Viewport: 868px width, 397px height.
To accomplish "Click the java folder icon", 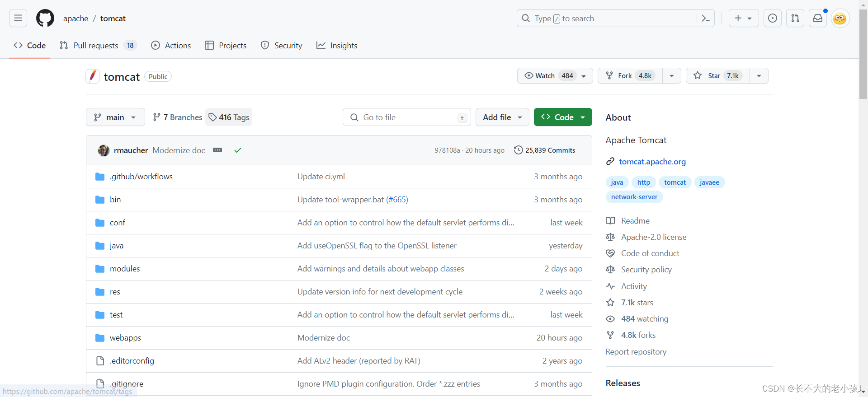I will click(x=100, y=246).
